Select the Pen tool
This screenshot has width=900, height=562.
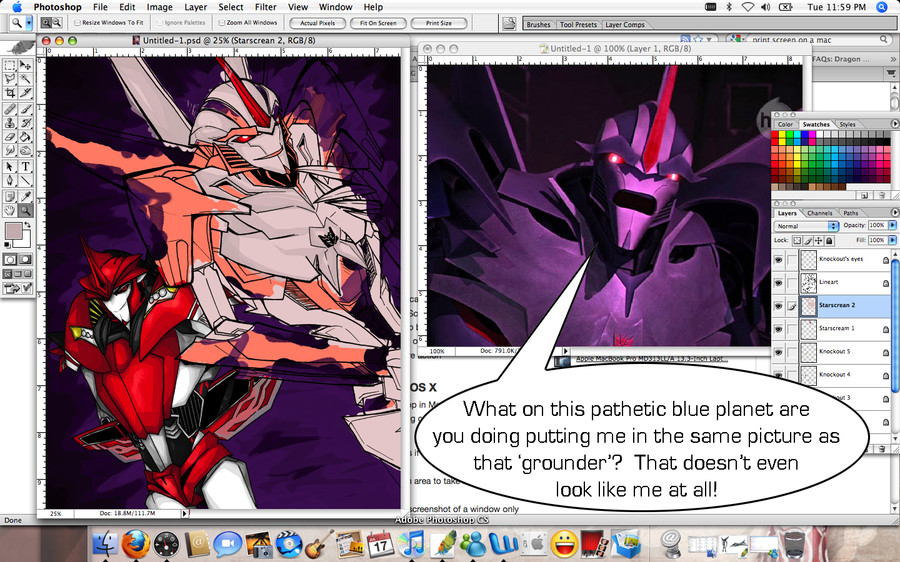tap(10, 180)
